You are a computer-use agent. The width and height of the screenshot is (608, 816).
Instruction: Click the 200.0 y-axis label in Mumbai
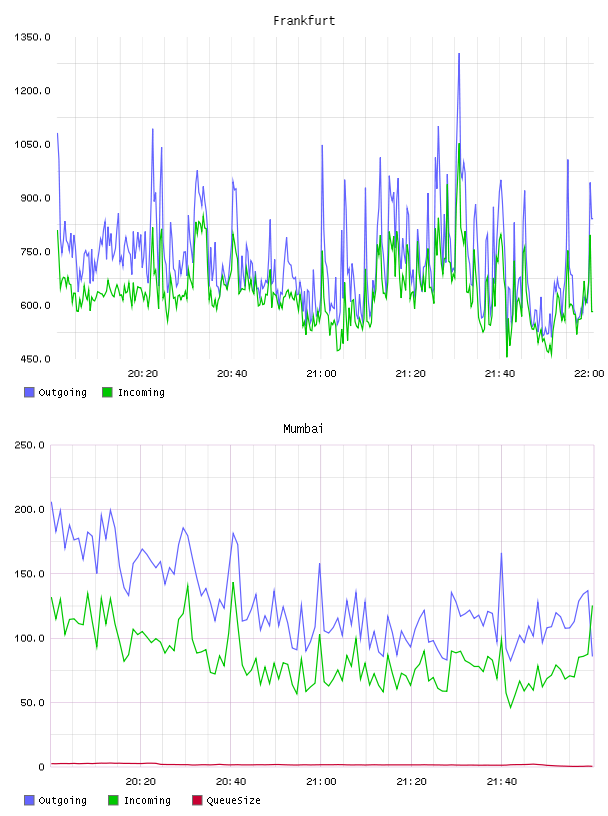30,509
